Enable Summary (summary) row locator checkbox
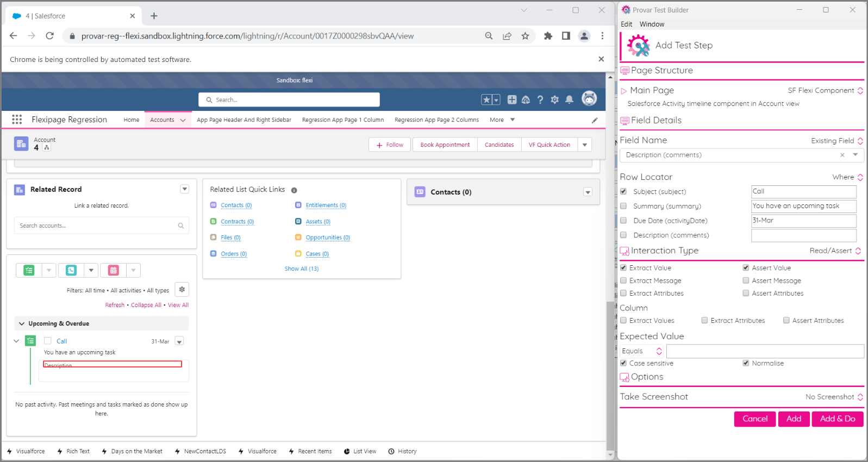 pyautogui.click(x=623, y=206)
